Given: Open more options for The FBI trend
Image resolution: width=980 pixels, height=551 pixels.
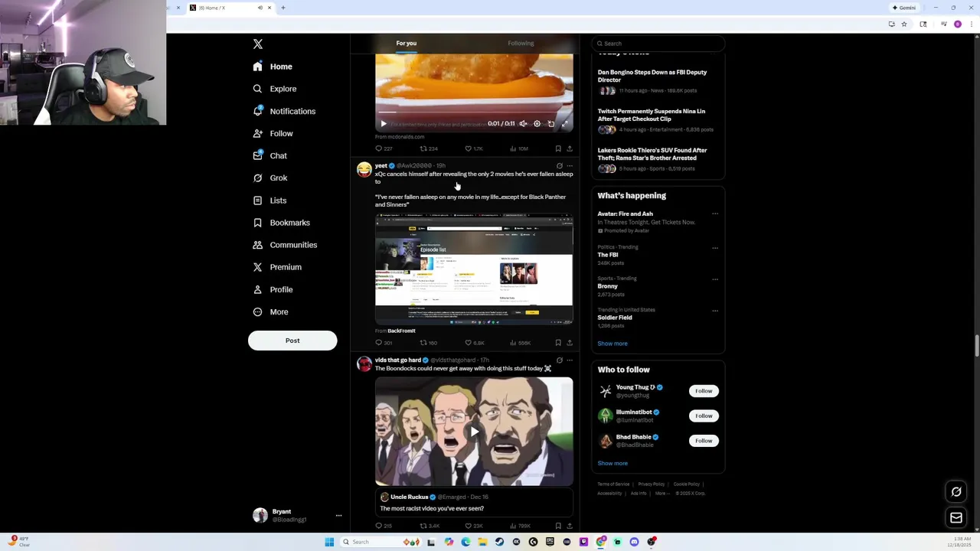Looking at the screenshot, I should 715,248.
